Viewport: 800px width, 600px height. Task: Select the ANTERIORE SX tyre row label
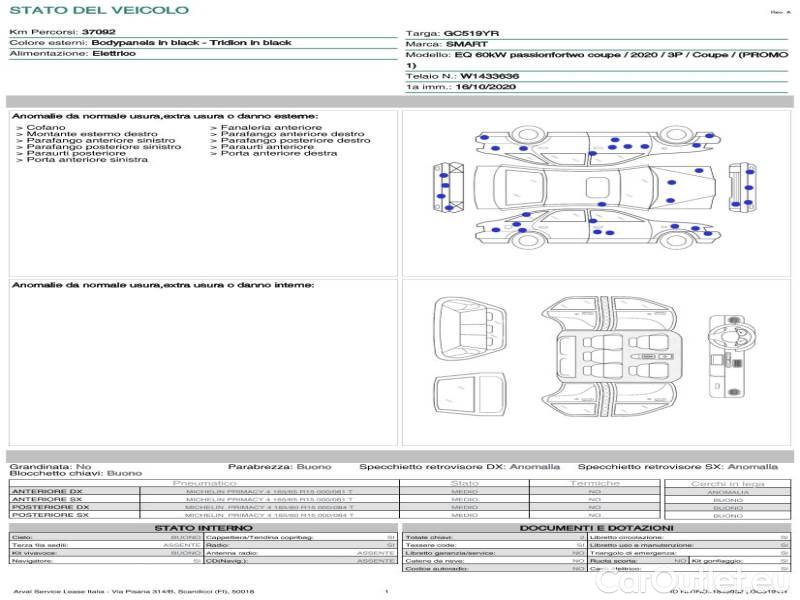(47, 499)
